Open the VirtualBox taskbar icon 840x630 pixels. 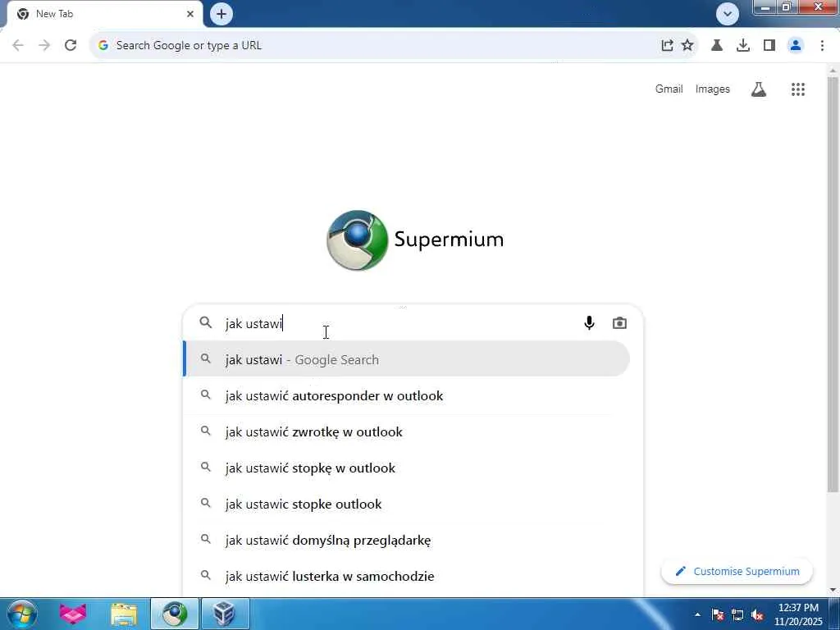point(225,614)
